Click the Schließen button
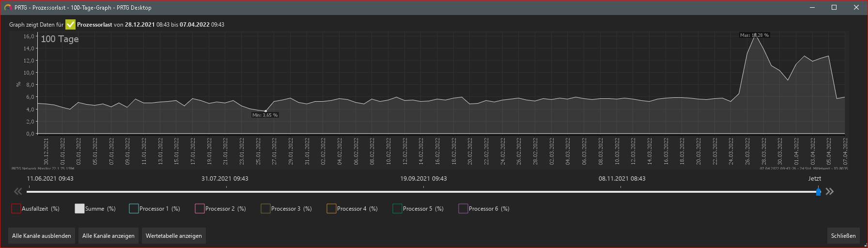Screen dimensions: 868x248 [x=843, y=236]
